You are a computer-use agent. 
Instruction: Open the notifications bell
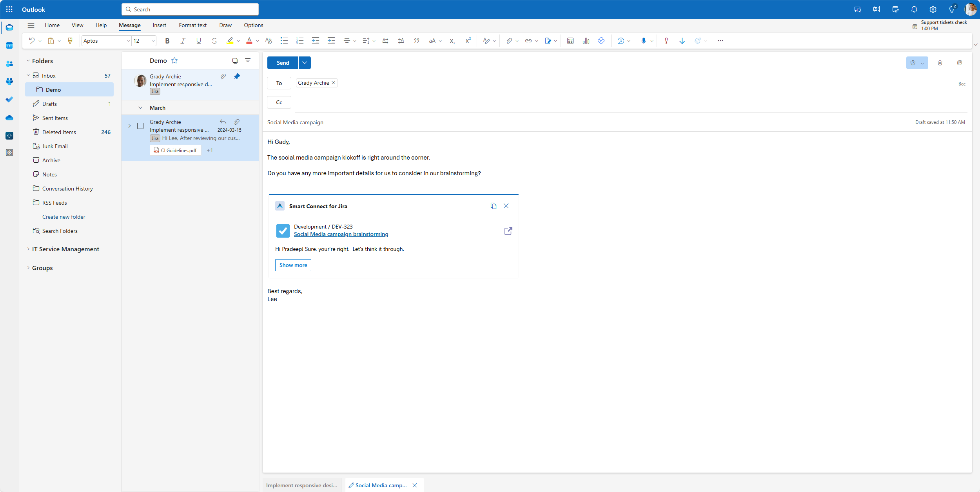(914, 9)
